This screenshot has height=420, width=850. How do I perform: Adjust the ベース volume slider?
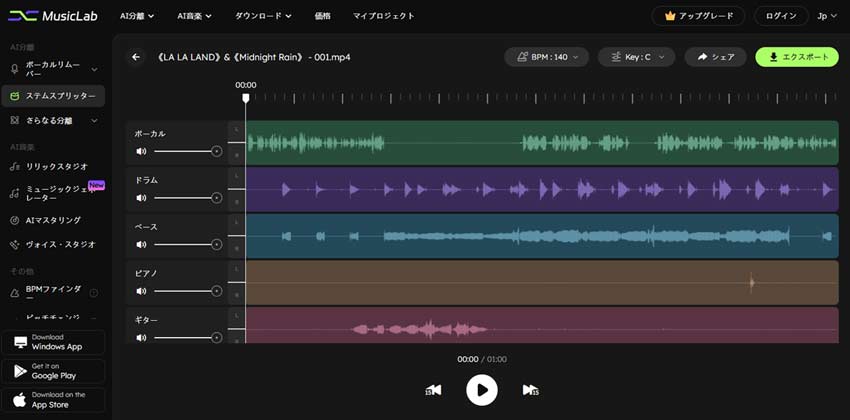(x=188, y=244)
